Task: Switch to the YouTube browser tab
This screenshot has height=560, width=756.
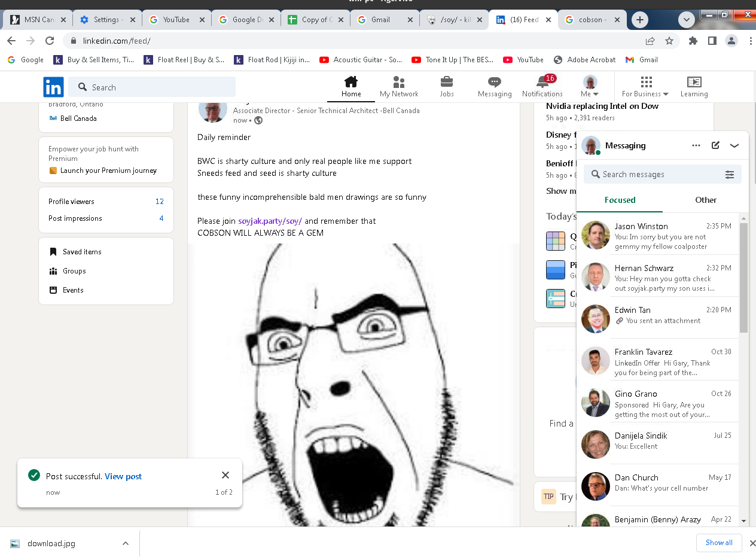Action: click(x=177, y=20)
